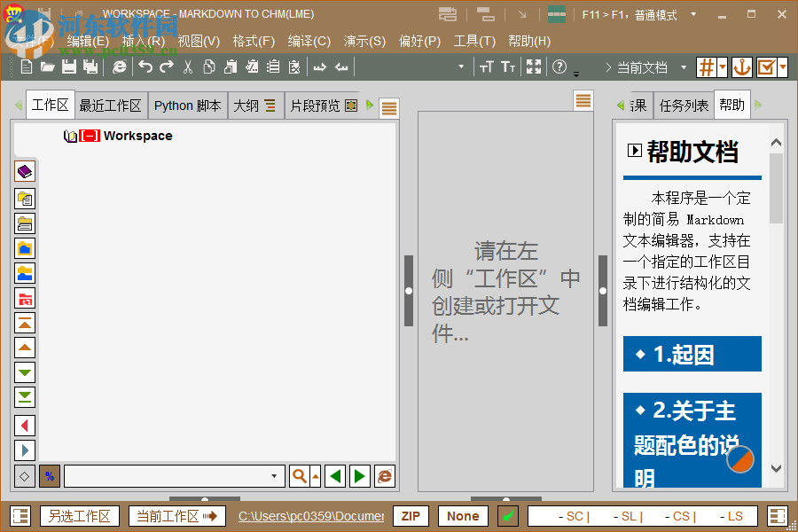Switch to the Python 脚本 tab

[187, 105]
